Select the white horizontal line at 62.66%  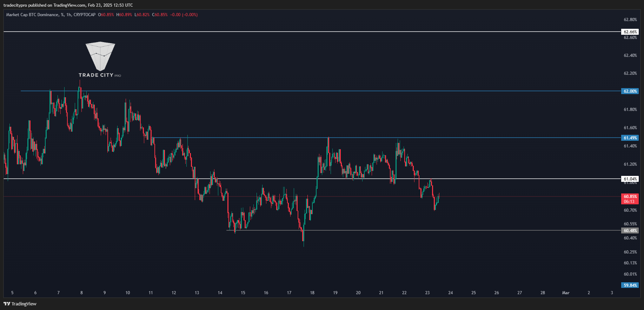click(312, 32)
